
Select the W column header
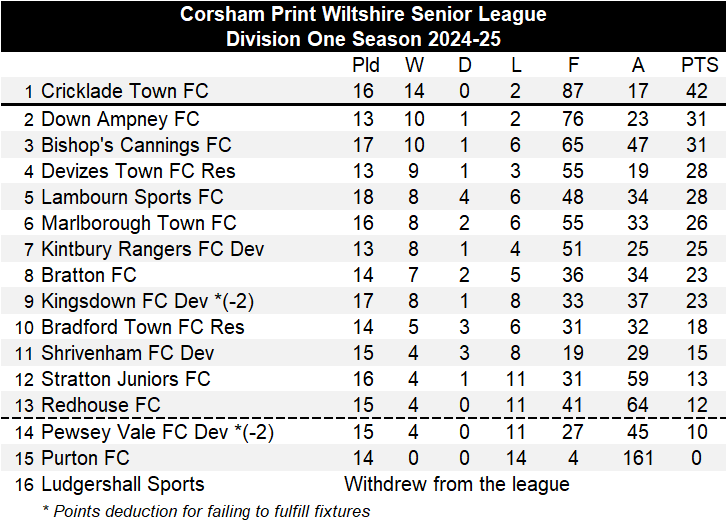click(414, 65)
